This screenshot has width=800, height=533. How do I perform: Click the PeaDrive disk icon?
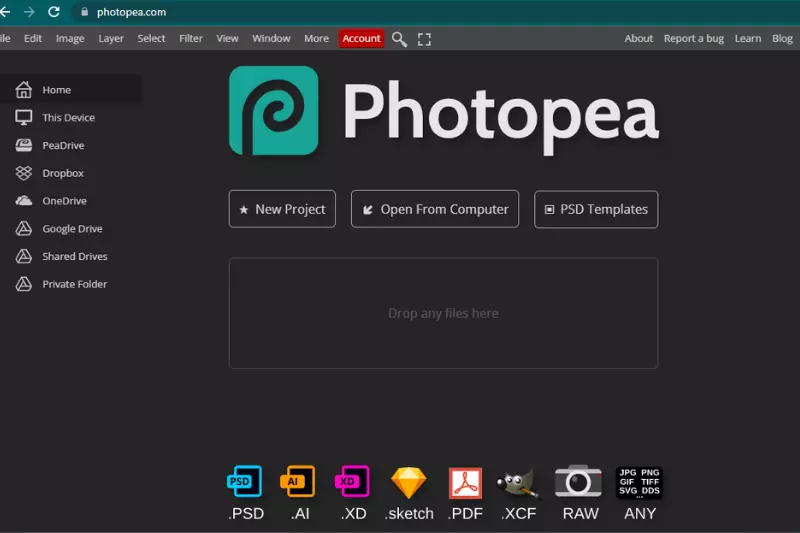[23, 145]
